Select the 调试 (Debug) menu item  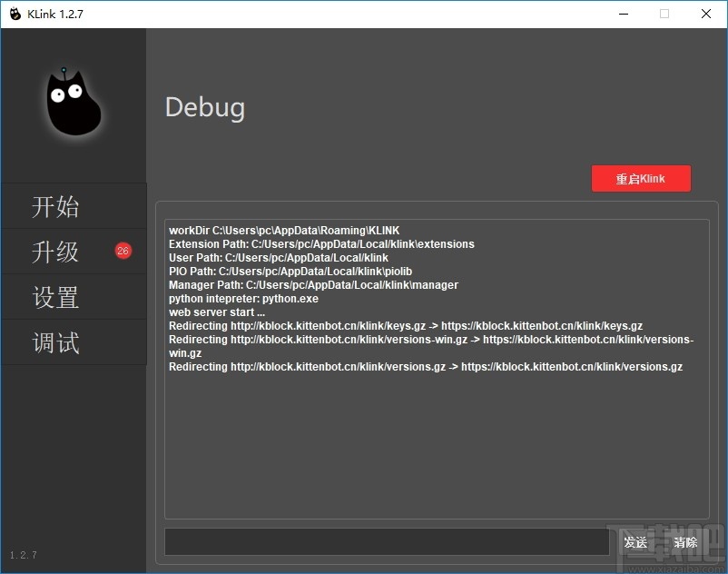(74, 342)
